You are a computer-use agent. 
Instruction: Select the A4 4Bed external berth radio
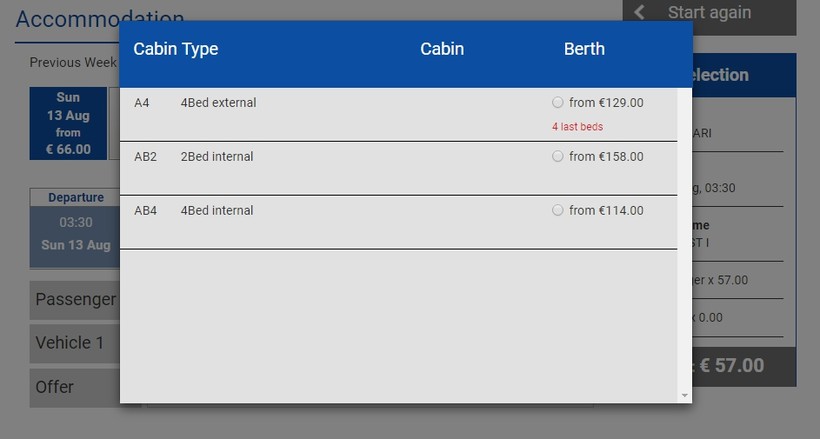click(x=558, y=102)
